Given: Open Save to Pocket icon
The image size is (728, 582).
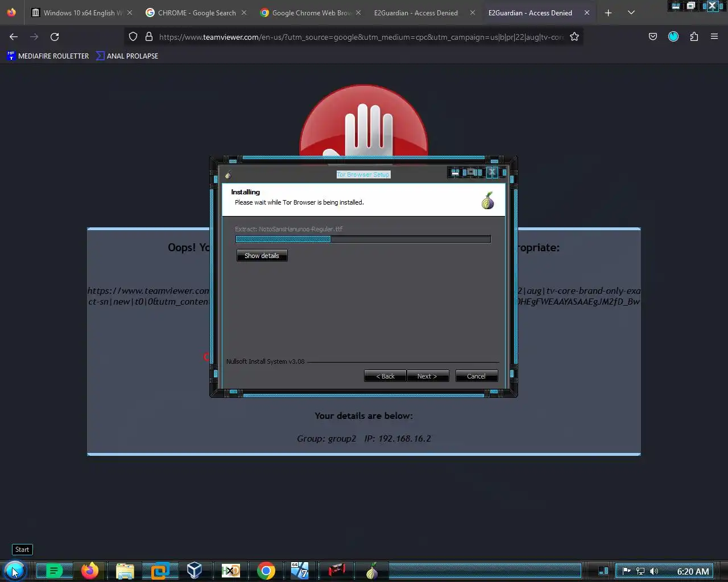Looking at the screenshot, I should (x=653, y=36).
